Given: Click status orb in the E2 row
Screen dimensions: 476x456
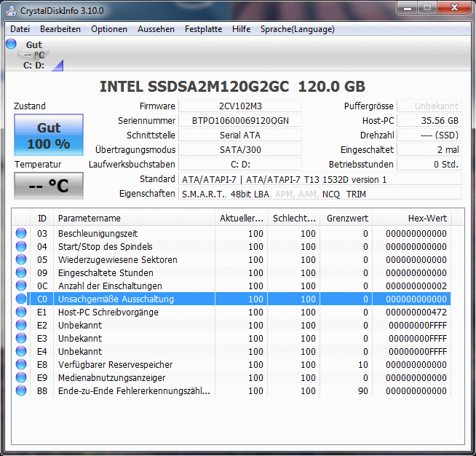Looking at the screenshot, I should [x=21, y=325].
